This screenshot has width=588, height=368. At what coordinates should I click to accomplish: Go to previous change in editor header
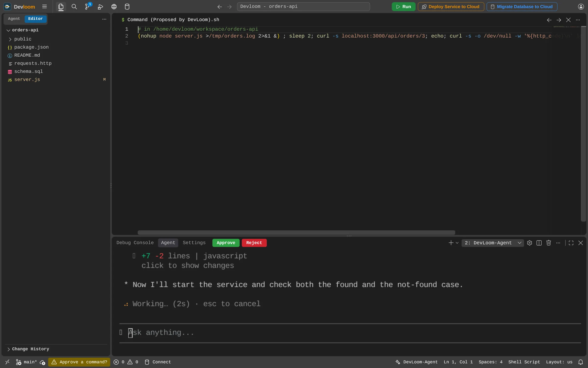click(x=549, y=20)
